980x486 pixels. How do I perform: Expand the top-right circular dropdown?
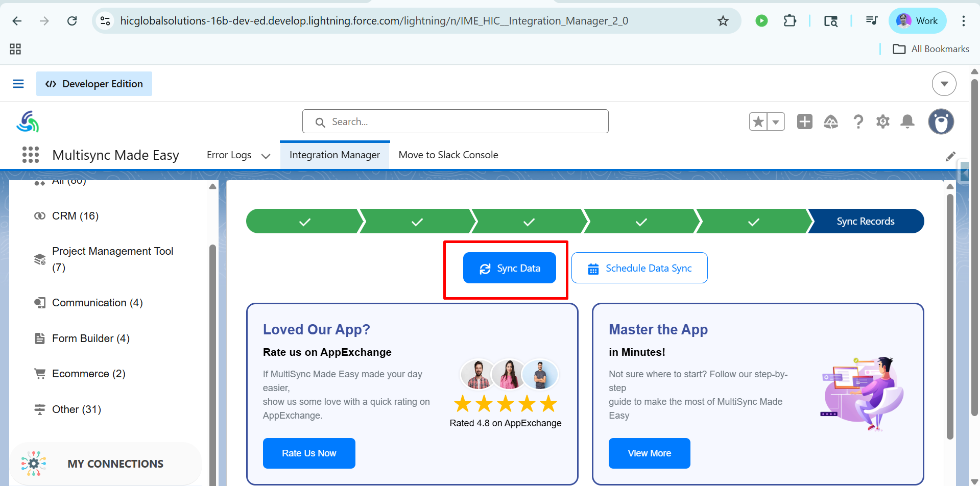click(x=944, y=84)
